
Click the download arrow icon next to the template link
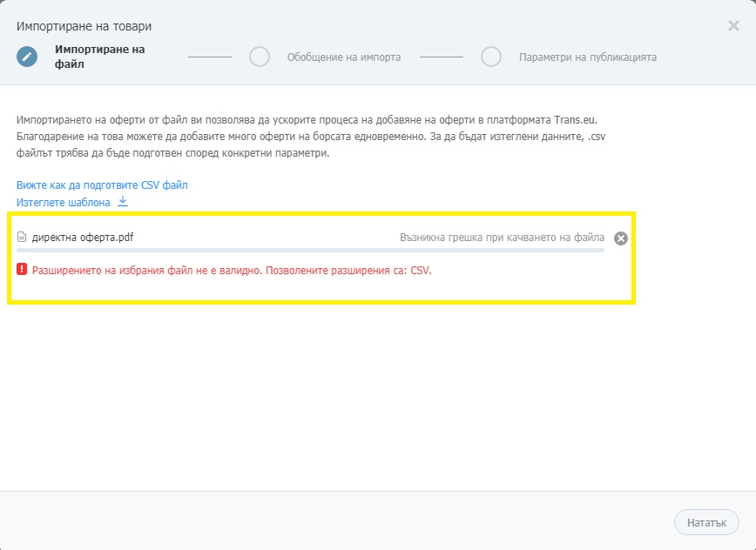click(x=123, y=202)
